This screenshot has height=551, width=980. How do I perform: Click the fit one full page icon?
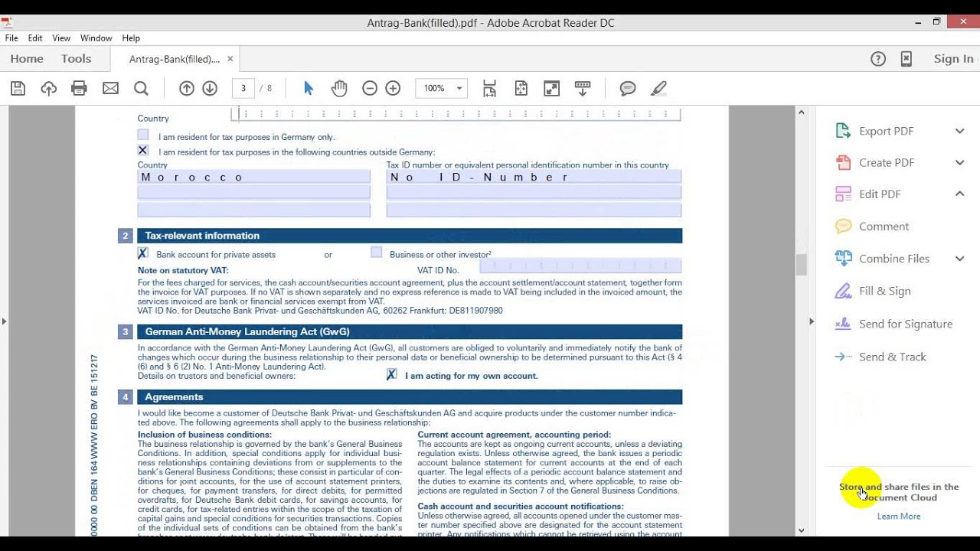[x=521, y=89]
